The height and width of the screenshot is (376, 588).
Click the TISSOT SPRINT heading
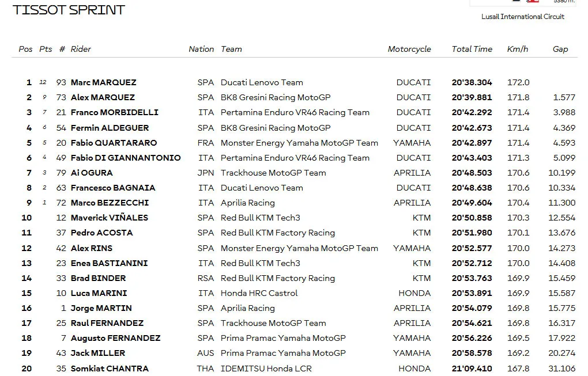69,10
